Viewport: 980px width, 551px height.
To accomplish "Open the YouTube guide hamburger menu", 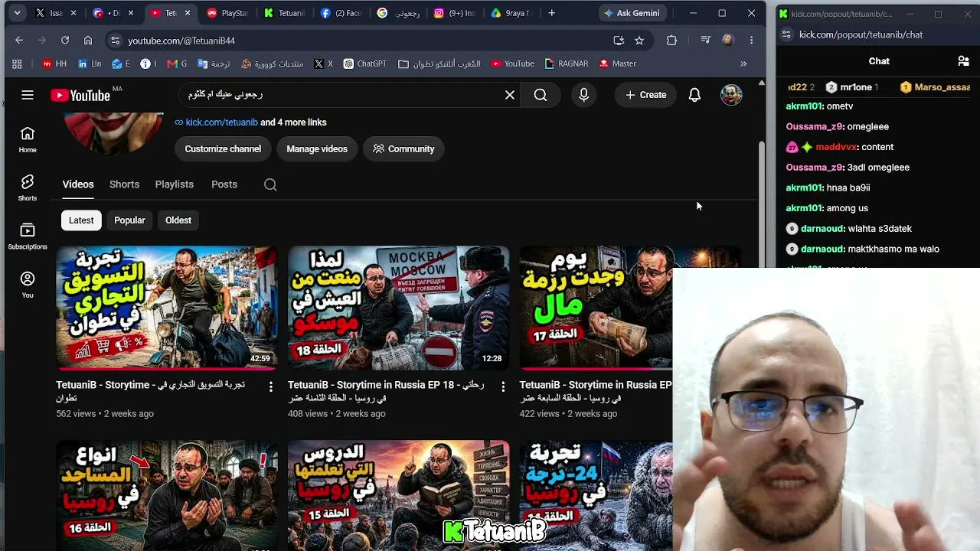I will click(x=28, y=95).
